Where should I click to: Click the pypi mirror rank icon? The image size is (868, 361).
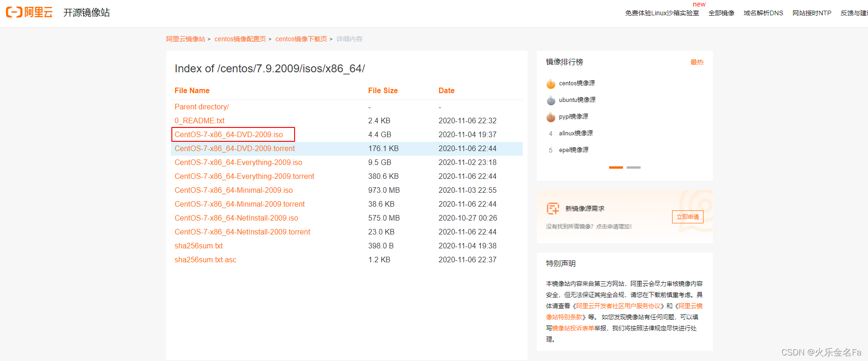point(551,117)
